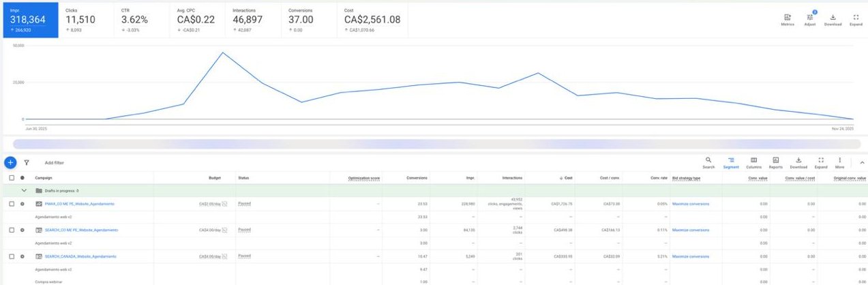This screenshot has height=285, width=868.
Task: Sort by Campaign column header
Action: 44,178
